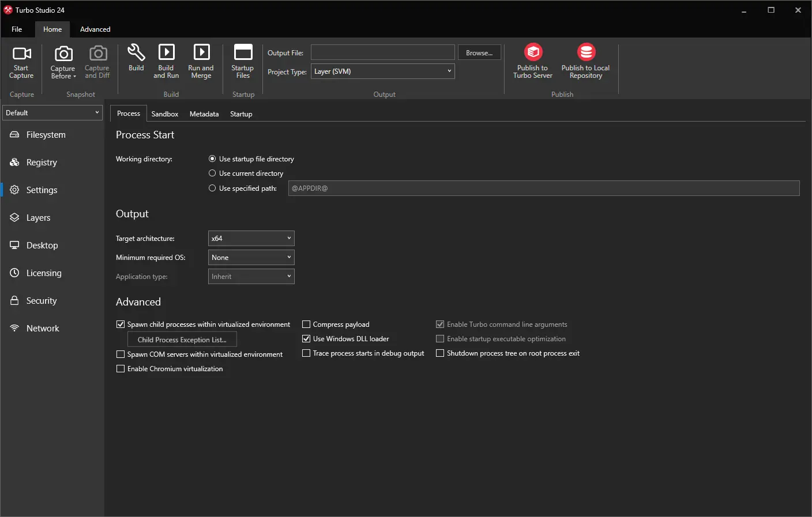Viewport: 812px width, 517px height.
Task: Click the Build wrench icon
Action: click(x=136, y=52)
